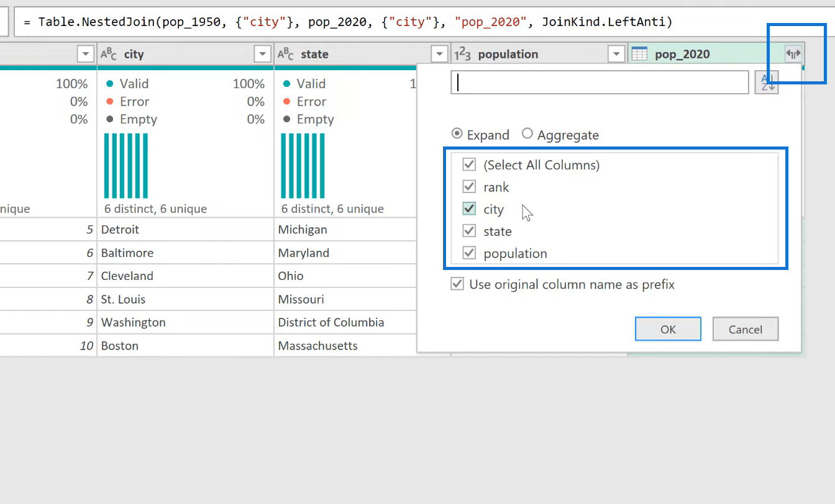Click the Boston cell
835x504 pixels.
pos(185,346)
